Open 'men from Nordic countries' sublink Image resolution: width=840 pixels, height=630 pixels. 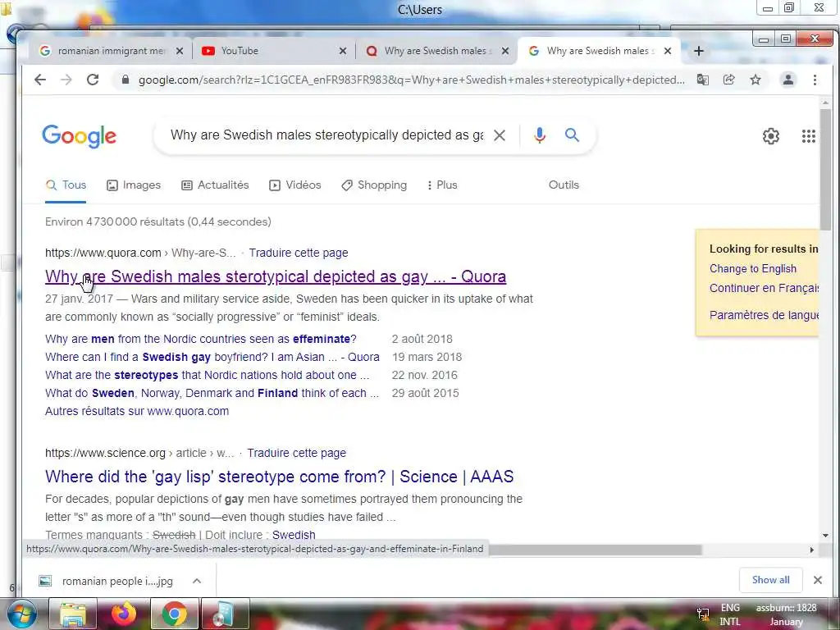pos(201,339)
